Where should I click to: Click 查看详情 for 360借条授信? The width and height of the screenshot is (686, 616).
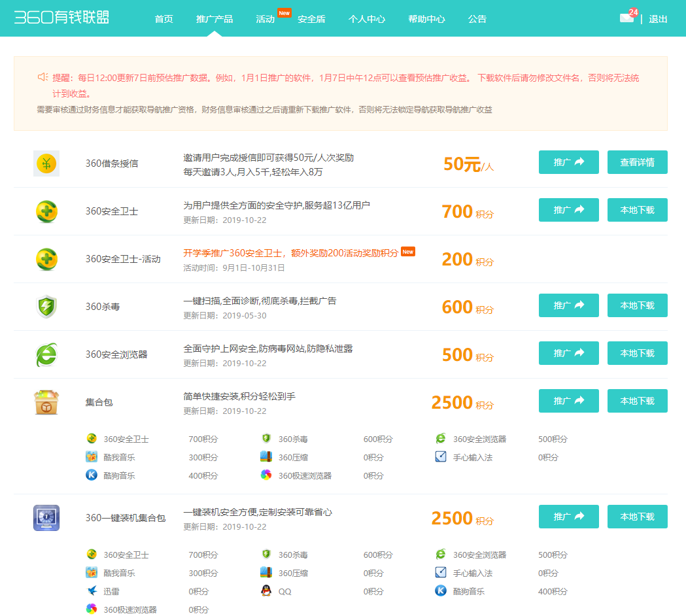tap(638, 162)
